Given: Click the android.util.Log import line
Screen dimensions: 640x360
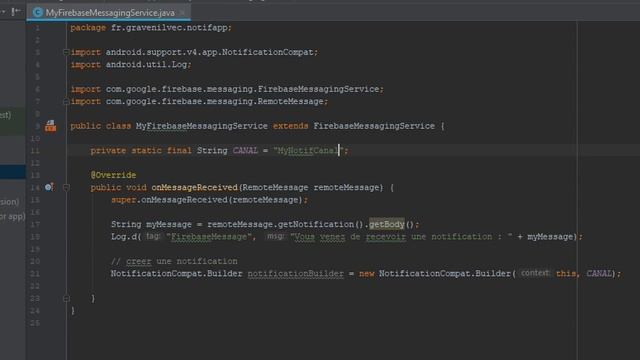Looking at the screenshot, I should point(131,64).
